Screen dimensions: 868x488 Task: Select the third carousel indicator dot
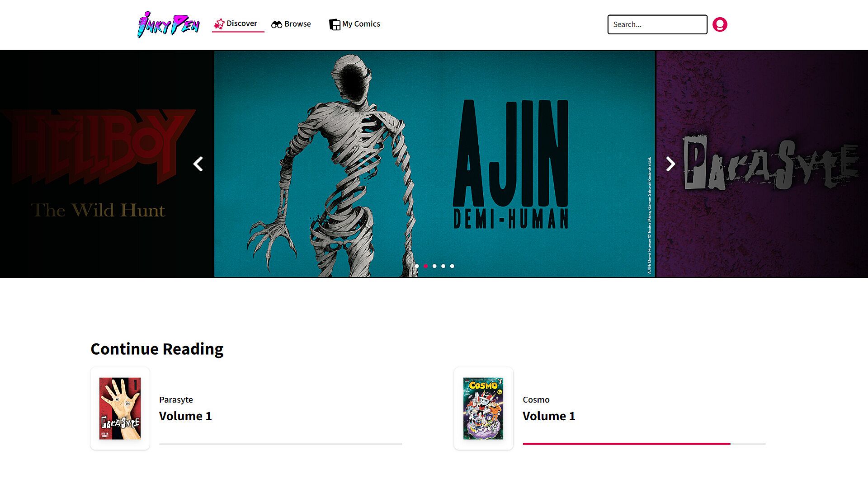(434, 266)
